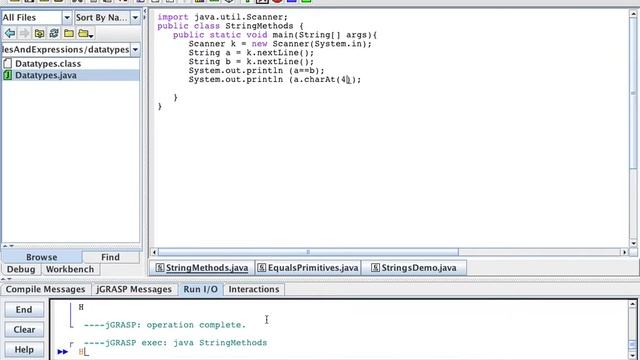Switch to StringMethods.java tab
Screen dimensions: 640x360
202,268
